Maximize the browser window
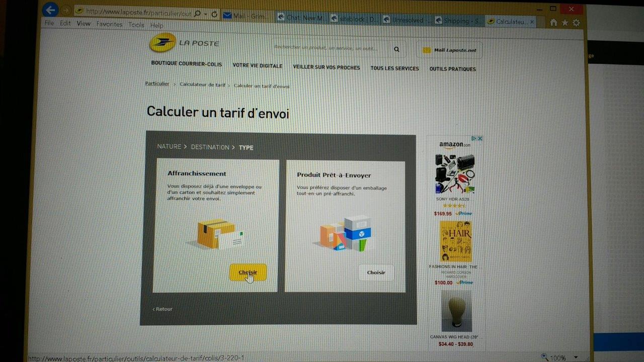644x362 pixels. pos(553,9)
